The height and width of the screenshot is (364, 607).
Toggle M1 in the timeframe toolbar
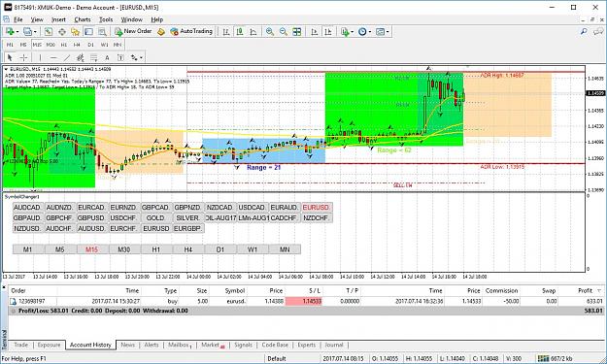10,45
